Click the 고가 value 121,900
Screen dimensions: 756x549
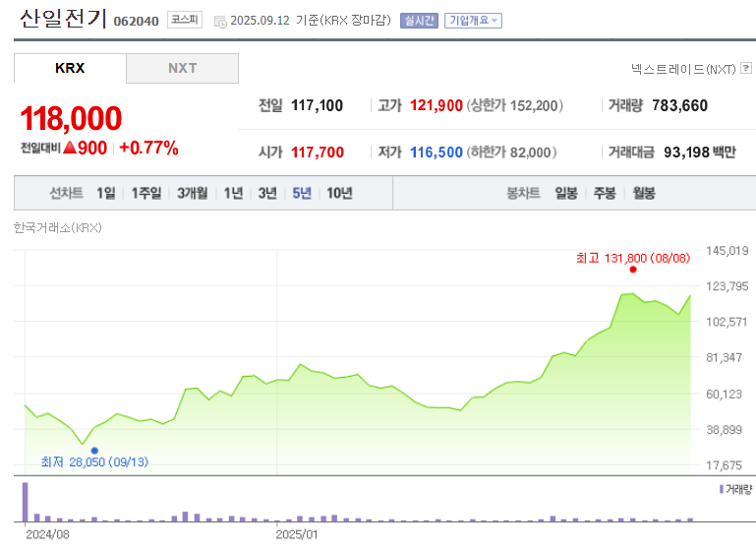pyautogui.click(x=436, y=105)
